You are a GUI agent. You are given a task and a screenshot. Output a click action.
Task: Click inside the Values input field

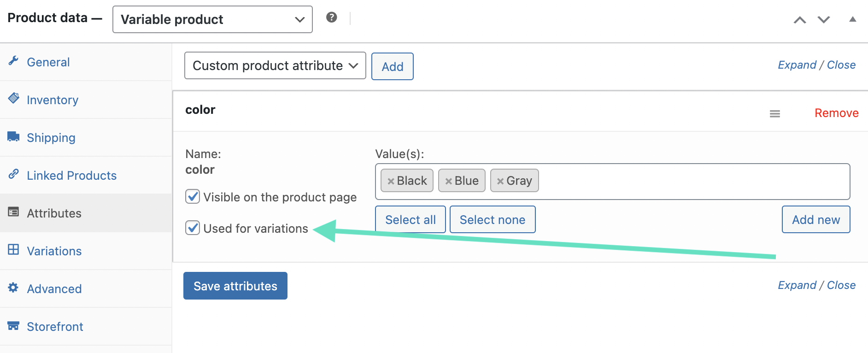691,182
